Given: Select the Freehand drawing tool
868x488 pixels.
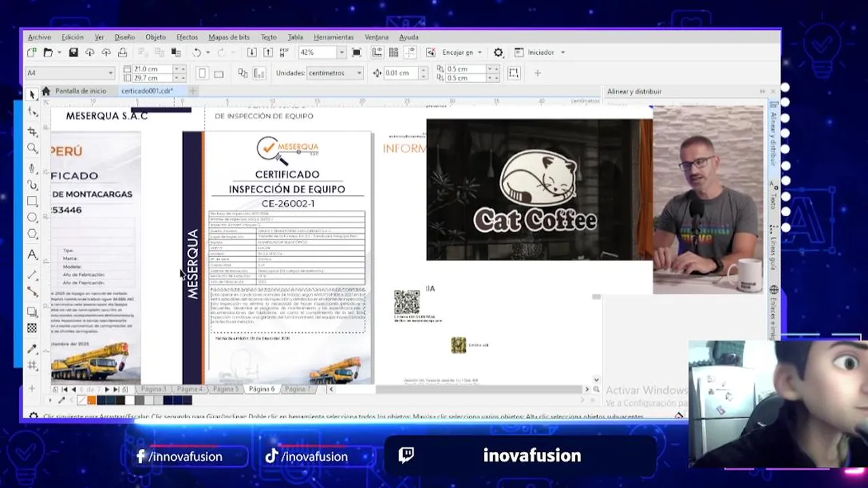Looking at the screenshot, I should coord(32,167).
